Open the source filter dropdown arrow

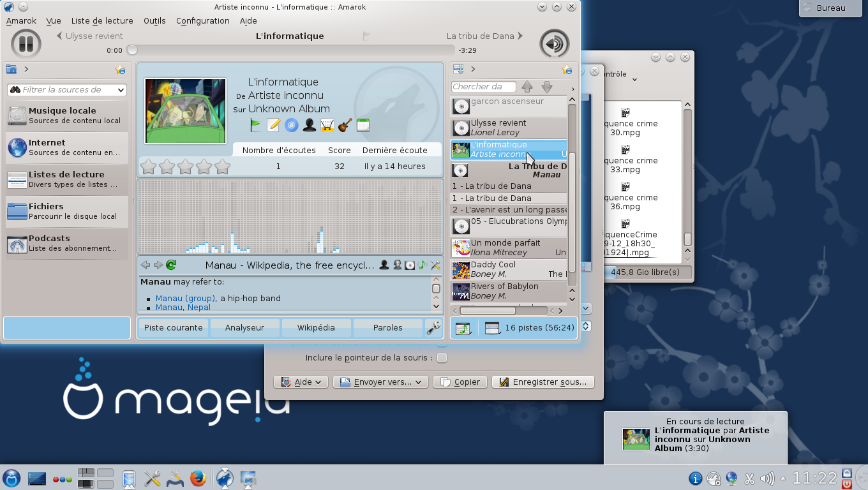tap(120, 90)
